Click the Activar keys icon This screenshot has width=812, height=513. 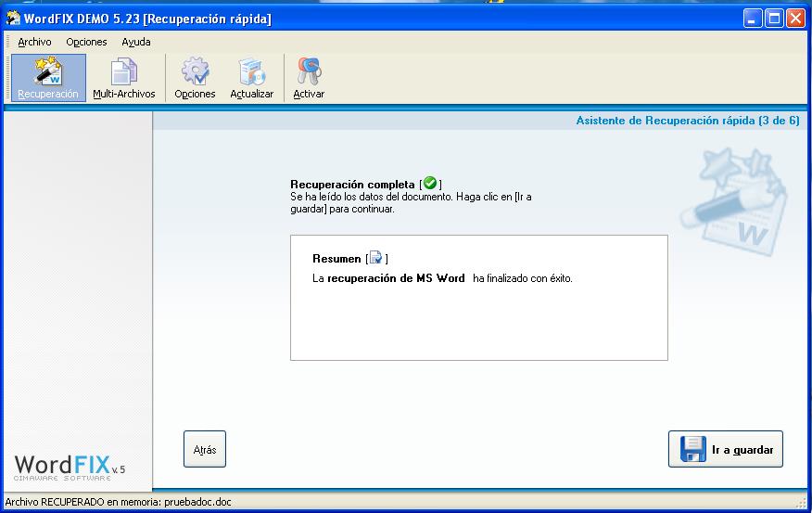tap(309, 78)
